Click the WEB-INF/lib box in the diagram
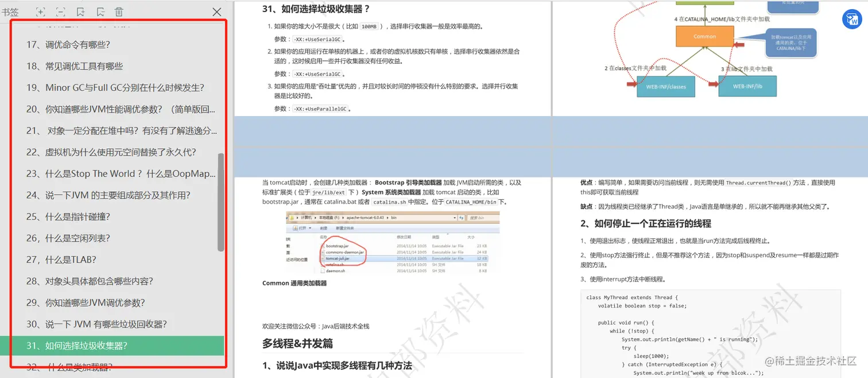The width and height of the screenshot is (868, 378). (x=747, y=86)
